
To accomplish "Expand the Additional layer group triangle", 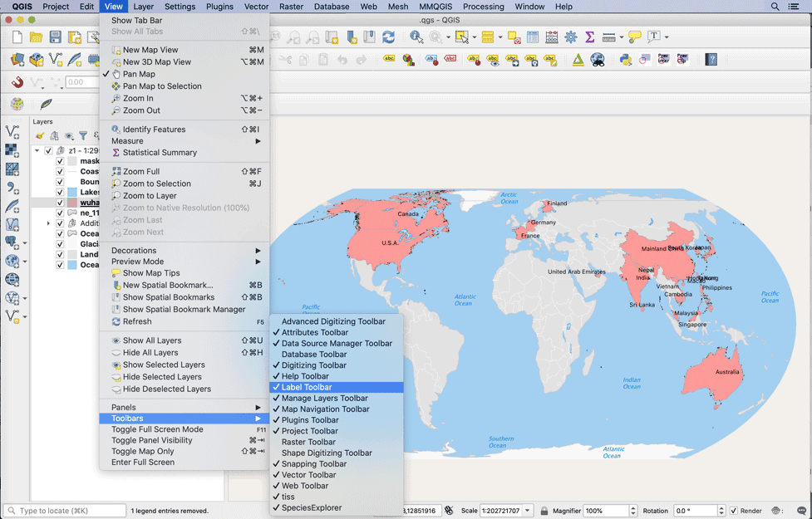I will point(49,223).
